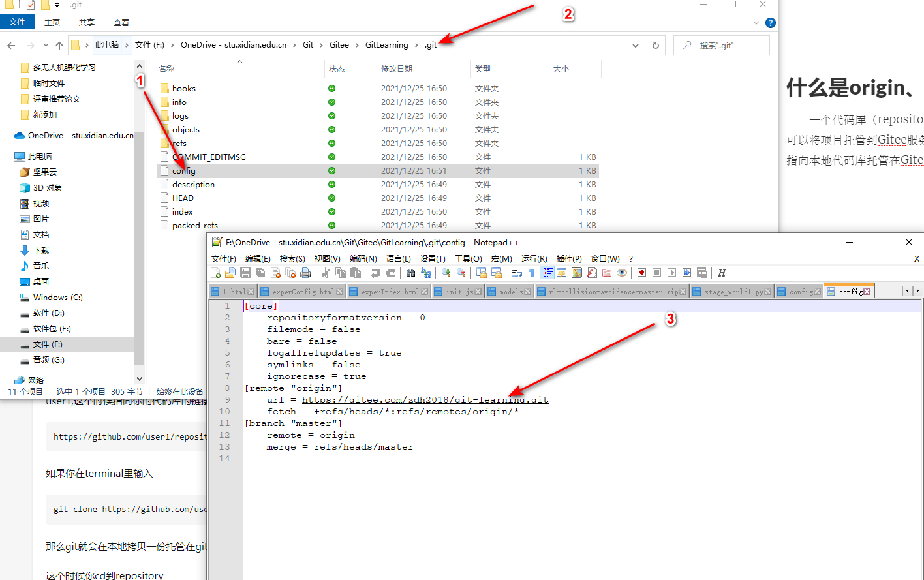The height and width of the screenshot is (580, 924).
Task: Open Find with the binoculars icon
Action: click(x=410, y=273)
